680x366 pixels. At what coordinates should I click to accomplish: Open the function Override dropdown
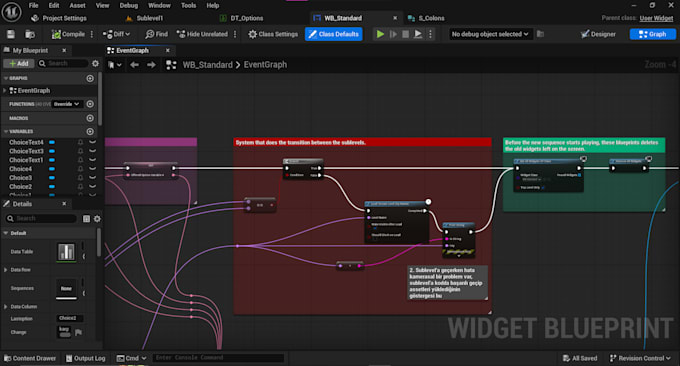click(66, 104)
